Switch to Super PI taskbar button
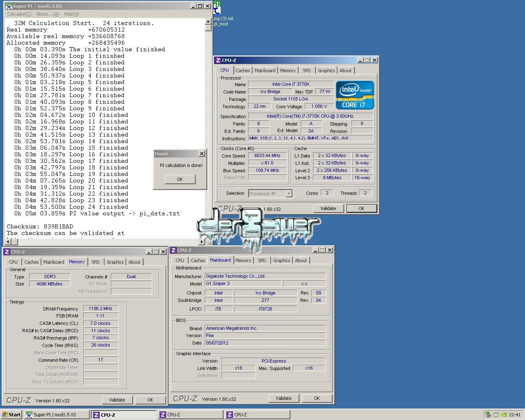The height and width of the screenshot is (420, 525). click(57, 415)
